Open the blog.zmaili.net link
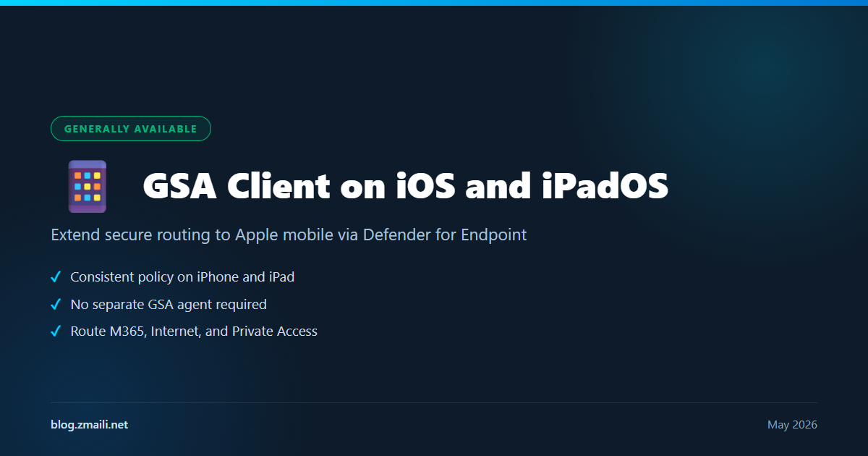The height and width of the screenshot is (456, 868). [x=89, y=425]
